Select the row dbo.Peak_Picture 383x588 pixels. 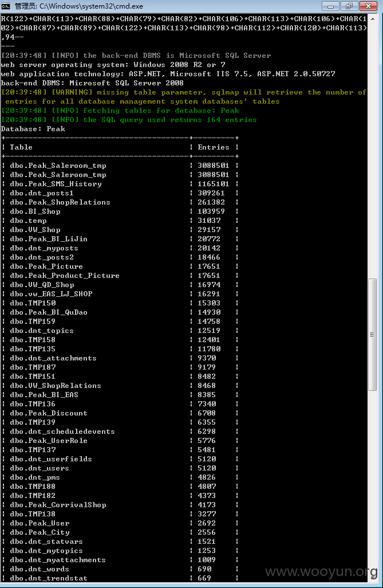120,266
